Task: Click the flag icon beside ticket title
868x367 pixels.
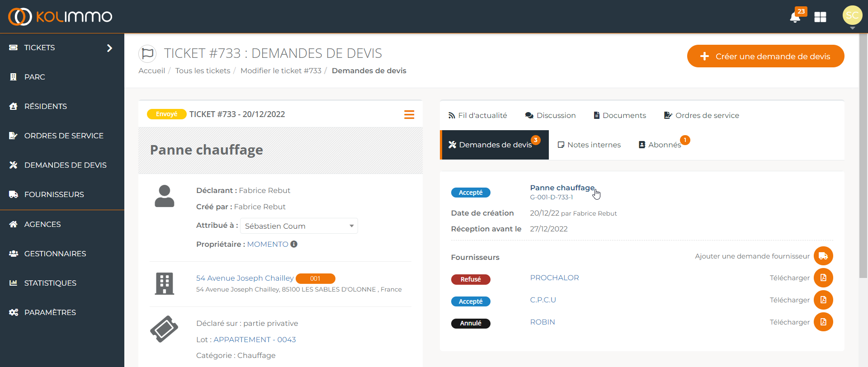Action: point(147,54)
